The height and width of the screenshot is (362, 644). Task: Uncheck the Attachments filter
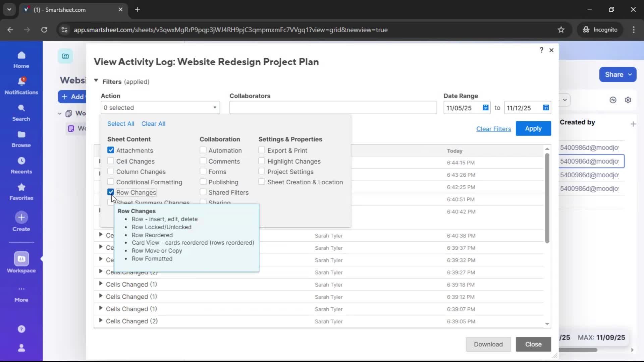tap(111, 150)
